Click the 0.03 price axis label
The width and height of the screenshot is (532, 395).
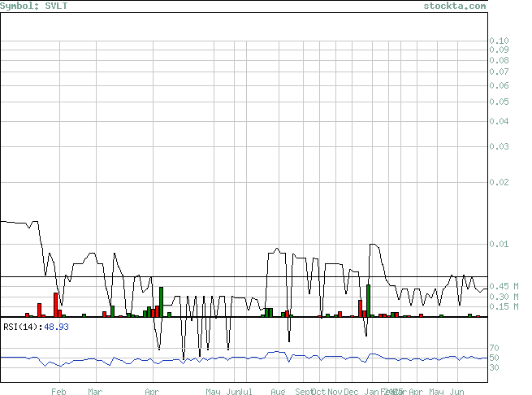[499, 147]
